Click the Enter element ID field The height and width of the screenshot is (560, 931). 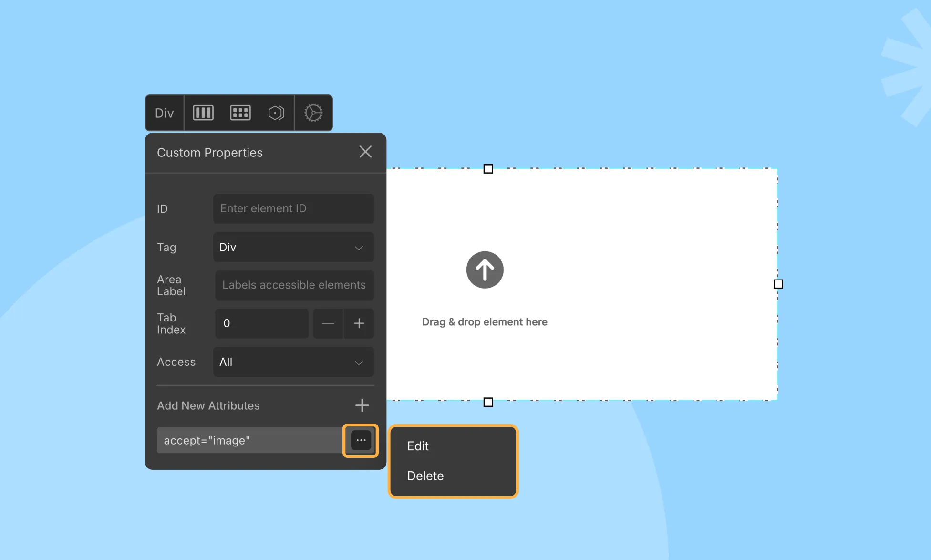293,208
